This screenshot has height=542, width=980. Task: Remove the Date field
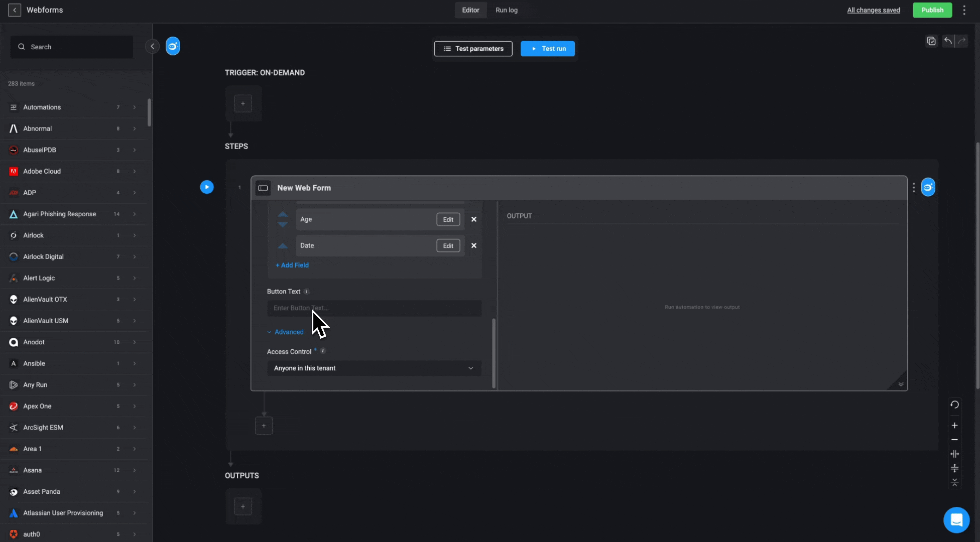pos(473,245)
